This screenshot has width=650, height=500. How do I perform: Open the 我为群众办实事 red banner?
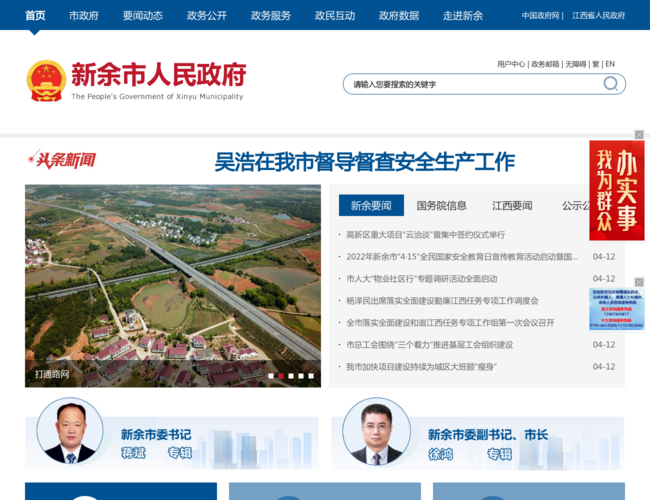[616, 190]
